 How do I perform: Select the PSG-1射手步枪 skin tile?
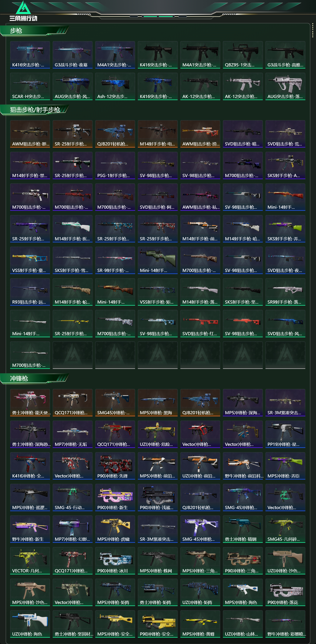click(115, 165)
